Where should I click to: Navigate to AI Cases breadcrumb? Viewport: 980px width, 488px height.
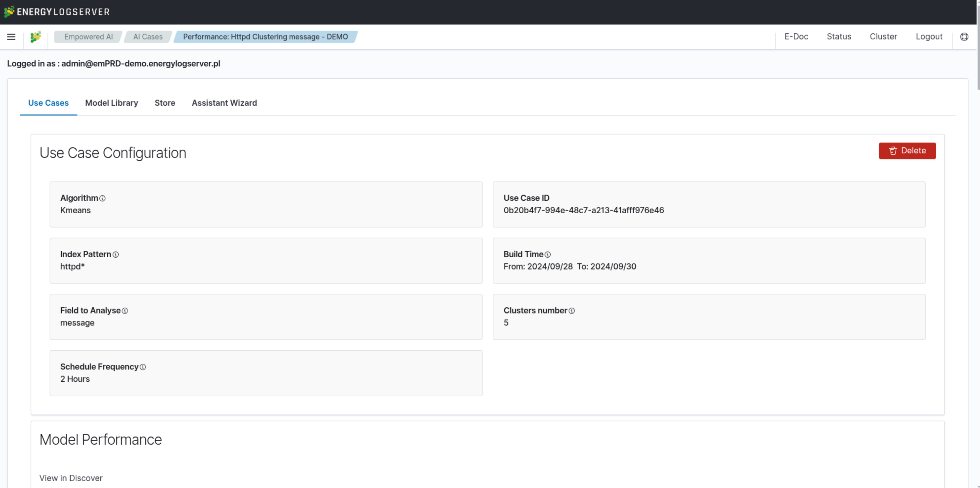click(x=148, y=37)
